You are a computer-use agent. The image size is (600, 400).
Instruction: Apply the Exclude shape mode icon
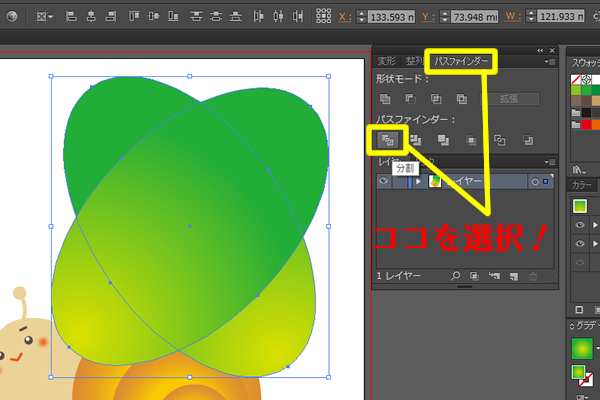(x=461, y=98)
